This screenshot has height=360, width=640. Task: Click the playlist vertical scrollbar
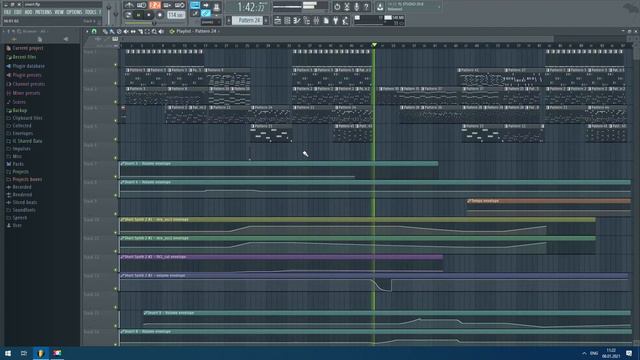tap(636, 196)
